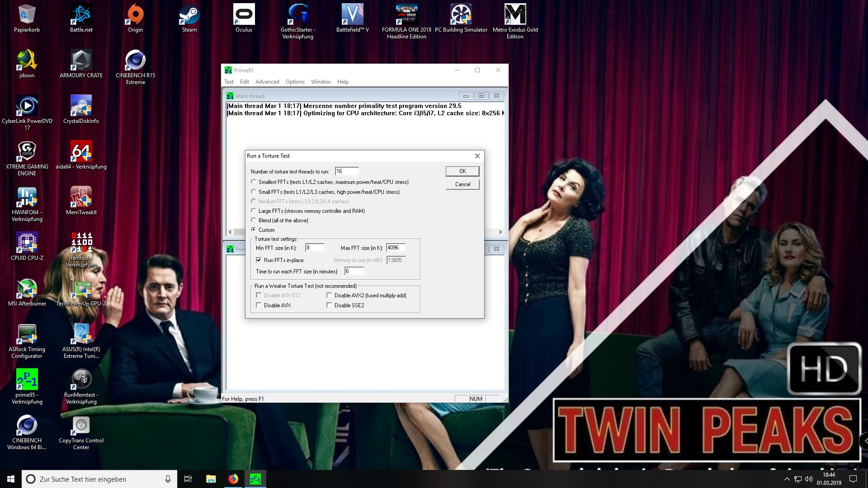868x488 pixels.
Task: Open the Edit menu in Prime95
Action: 244,82
